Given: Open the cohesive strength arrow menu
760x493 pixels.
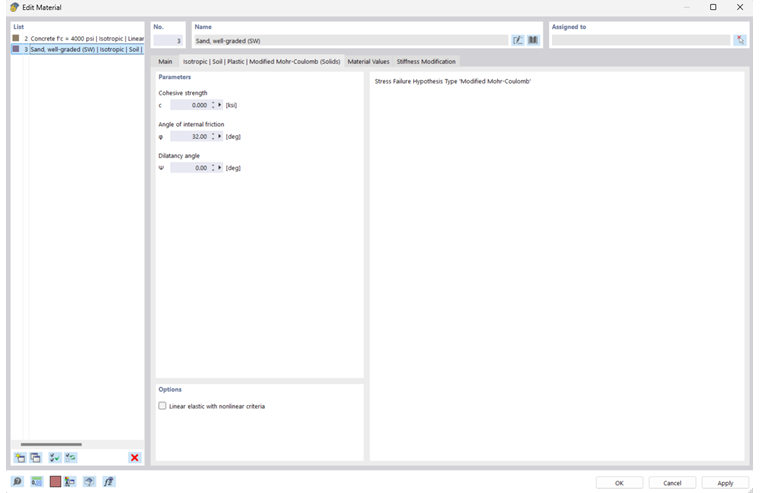Looking at the screenshot, I should tap(220, 105).
